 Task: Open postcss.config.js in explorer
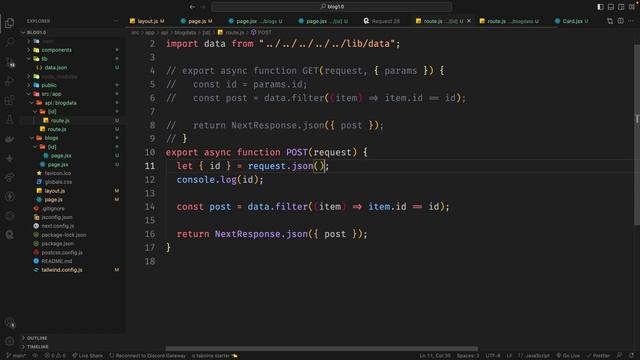click(73, 252)
